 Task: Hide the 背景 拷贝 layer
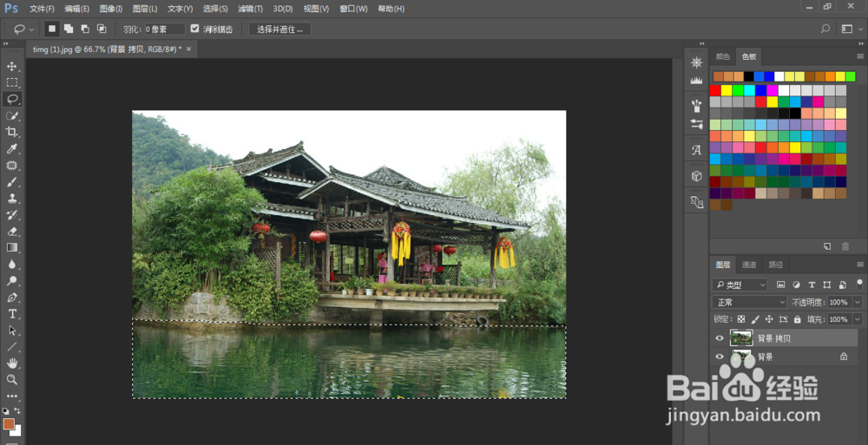click(720, 338)
